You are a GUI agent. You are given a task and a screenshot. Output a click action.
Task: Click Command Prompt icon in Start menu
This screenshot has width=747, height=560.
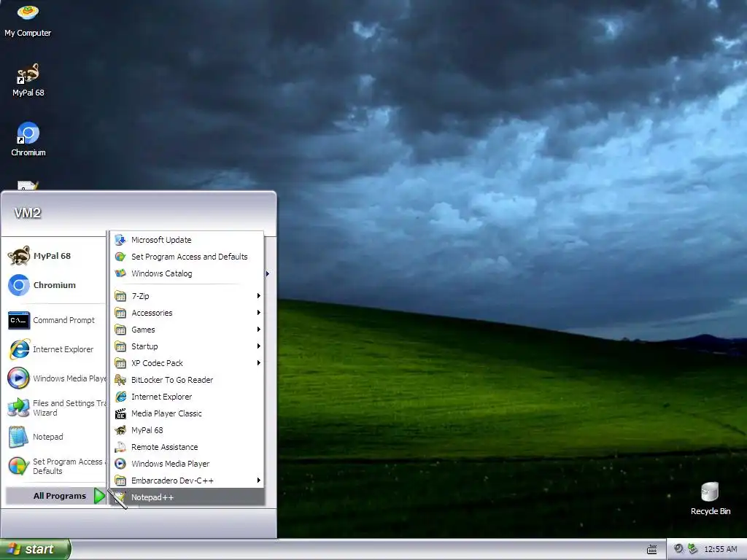(18, 320)
